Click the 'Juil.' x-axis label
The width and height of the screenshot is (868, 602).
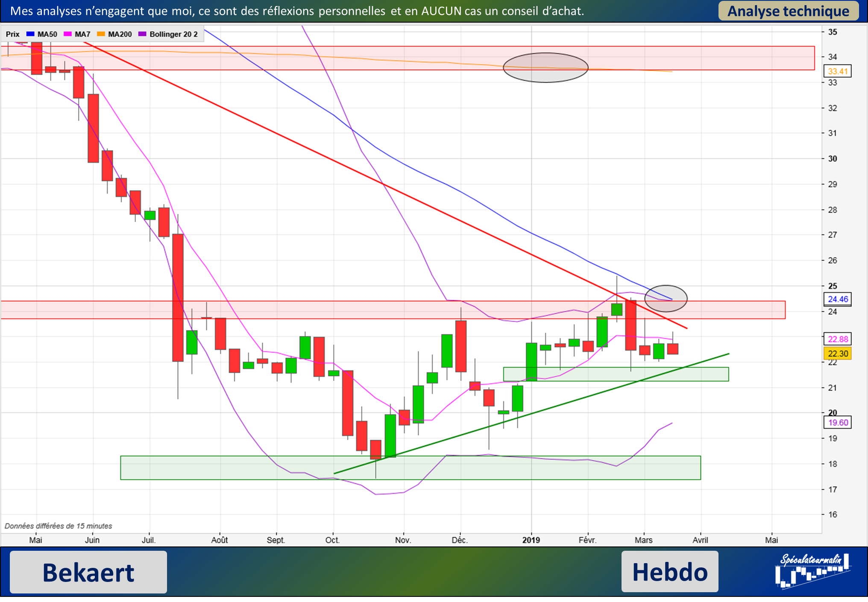click(x=149, y=540)
